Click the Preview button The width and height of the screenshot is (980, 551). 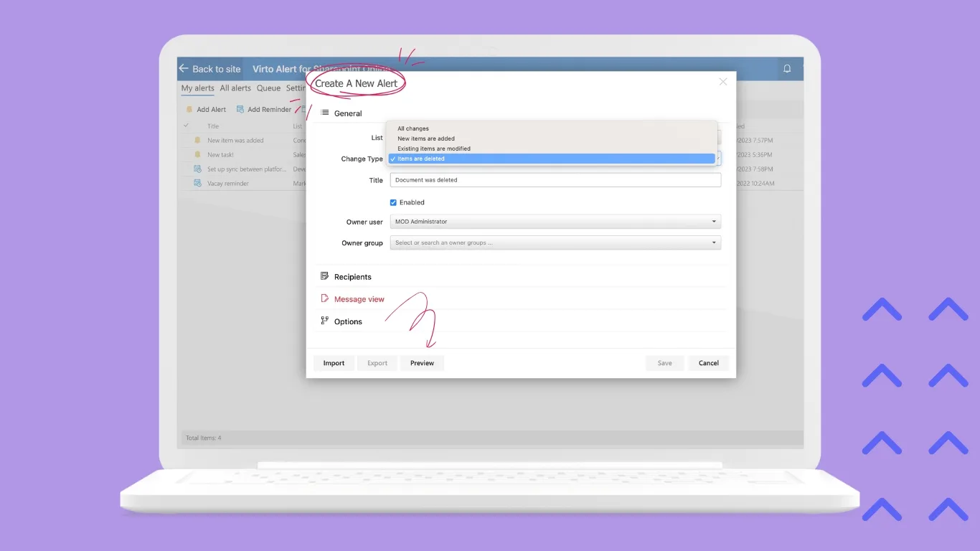422,363
